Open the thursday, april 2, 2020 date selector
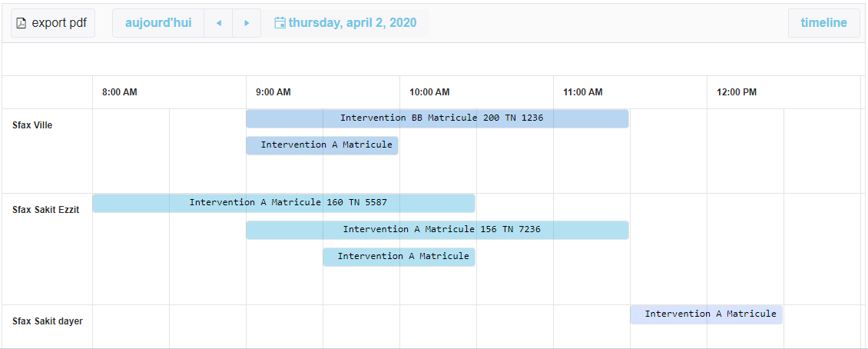The height and width of the screenshot is (349, 868). (x=353, y=23)
